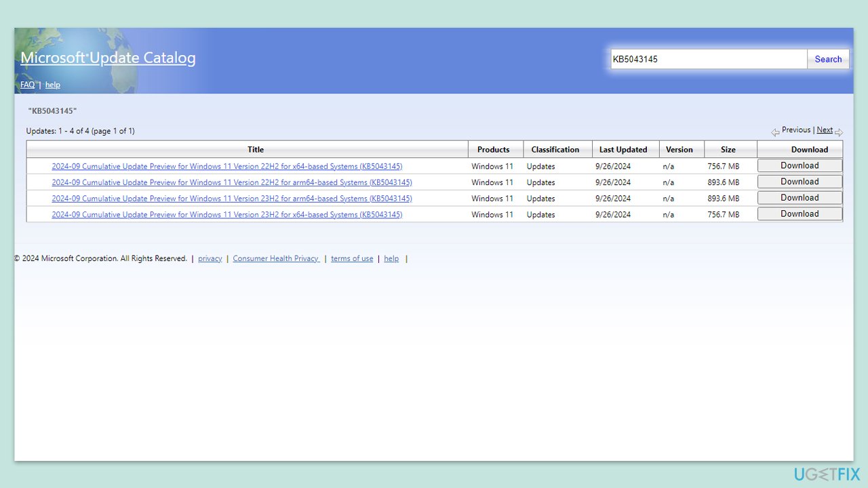Sort results by Last Updated column
This screenshot has height=488, width=868.
click(x=623, y=150)
